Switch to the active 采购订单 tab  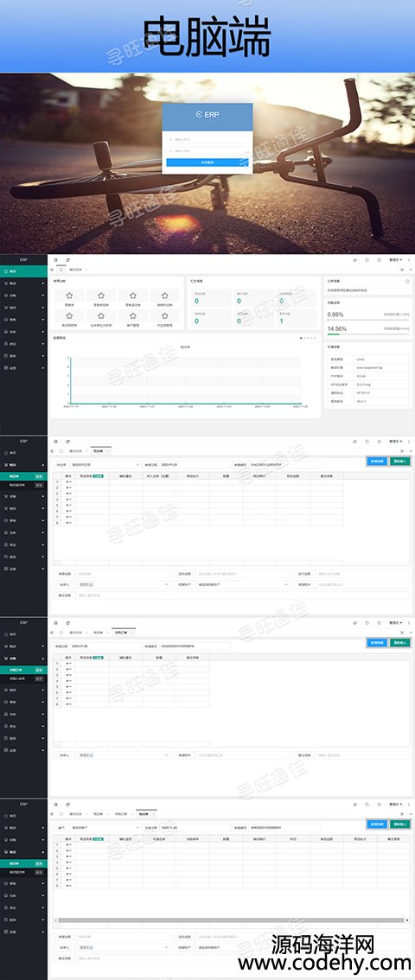pos(123,633)
